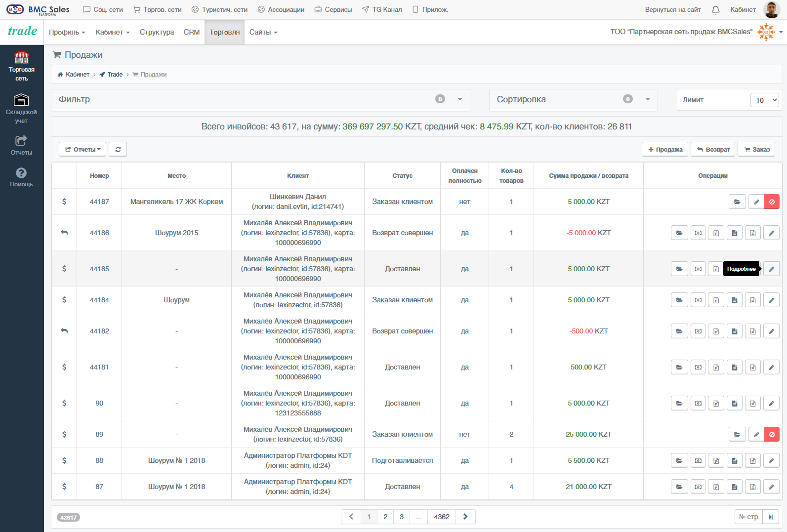Click the red cancel icon for order 44187
Screen dimensions: 787x532
coord(772,202)
